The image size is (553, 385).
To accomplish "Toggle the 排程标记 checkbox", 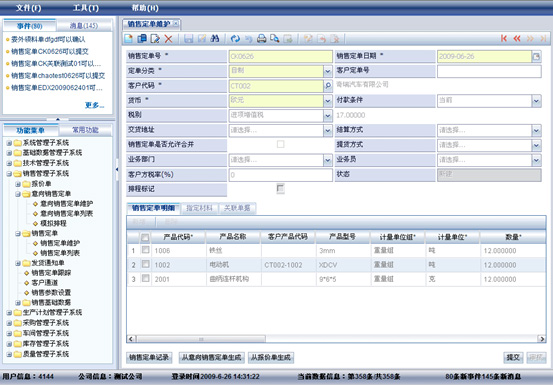I will (280, 189).
